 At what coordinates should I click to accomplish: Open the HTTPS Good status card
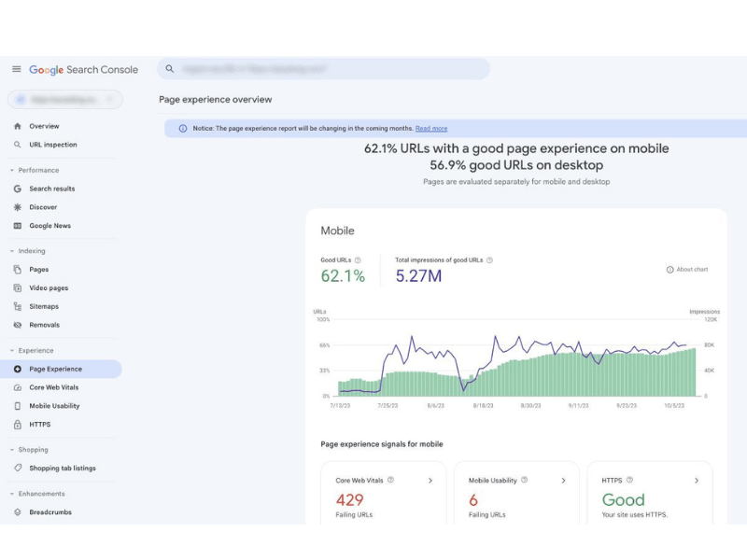pos(650,494)
